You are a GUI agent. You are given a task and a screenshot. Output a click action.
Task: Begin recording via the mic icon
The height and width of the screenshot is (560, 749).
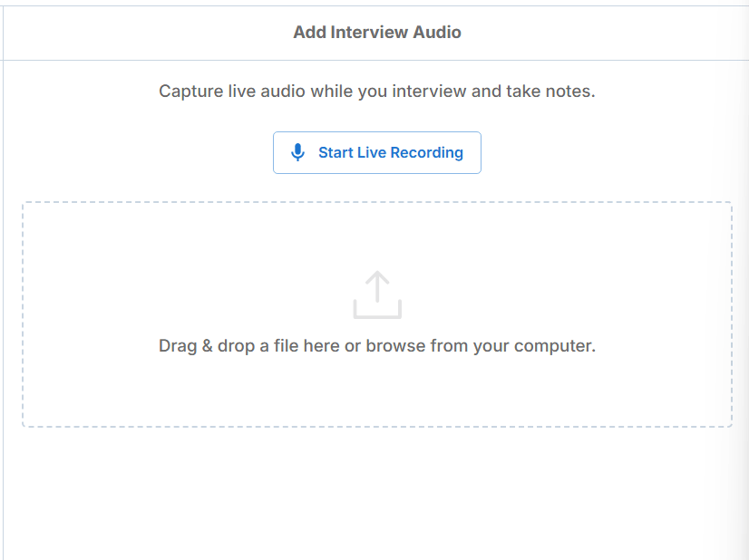click(297, 152)
